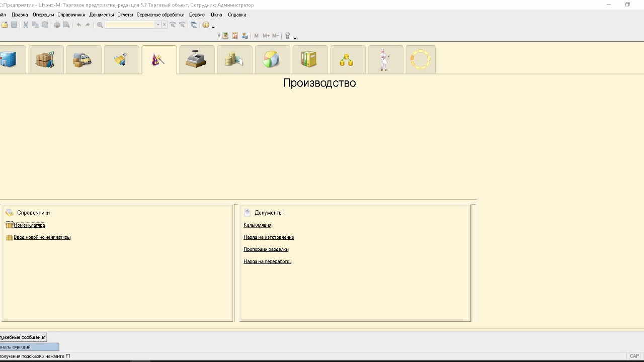This screenshot has height=362, width=644.
Task: Open the pallet jack tab icon
Action: 121,60
